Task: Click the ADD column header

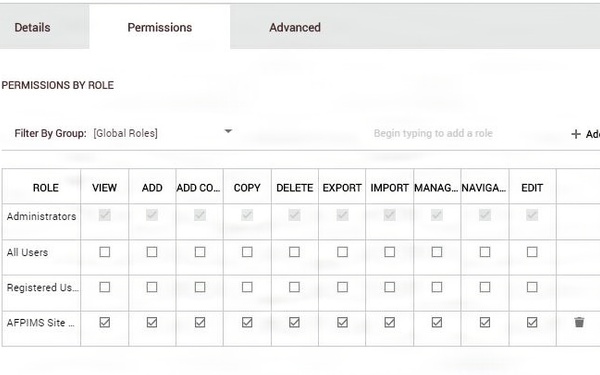Action: click(x=152, y=188)
